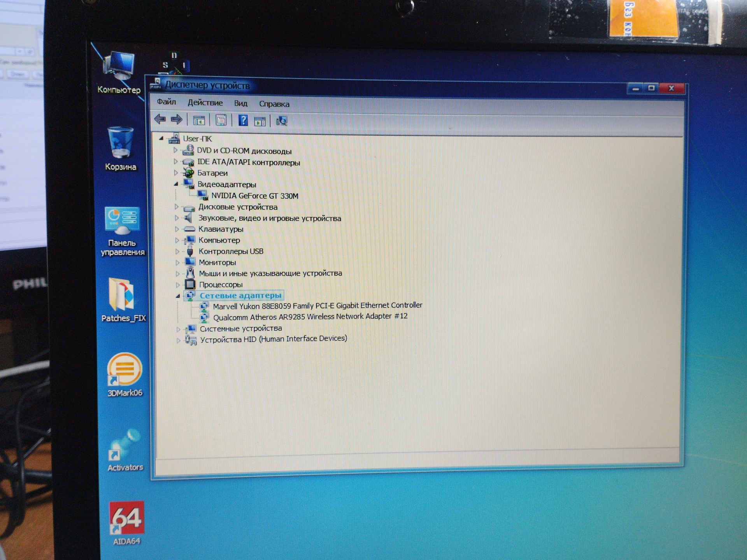
Task: Close the Диспетчер устройств window
Action: pyautogui.click(x=672, y=88)
